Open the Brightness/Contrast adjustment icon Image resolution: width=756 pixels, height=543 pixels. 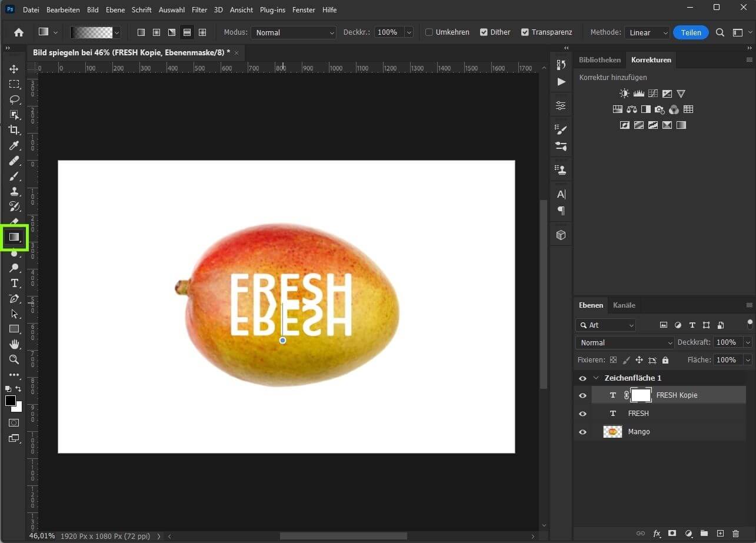click(624, 93)
